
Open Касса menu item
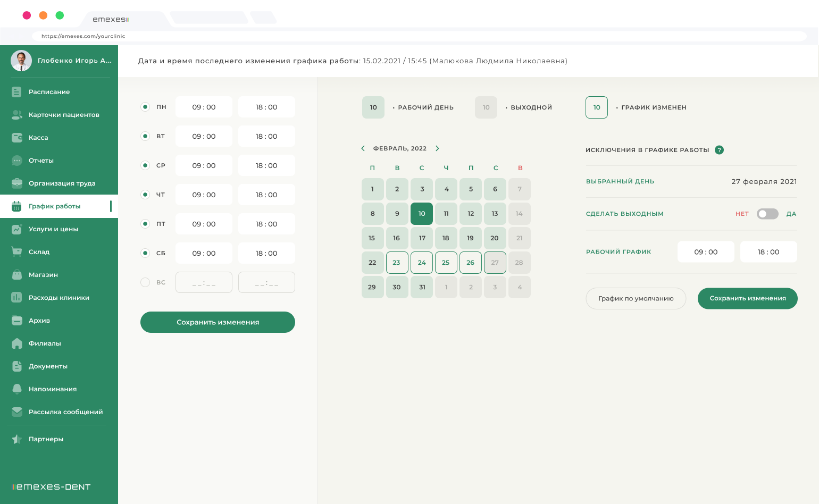59,138
